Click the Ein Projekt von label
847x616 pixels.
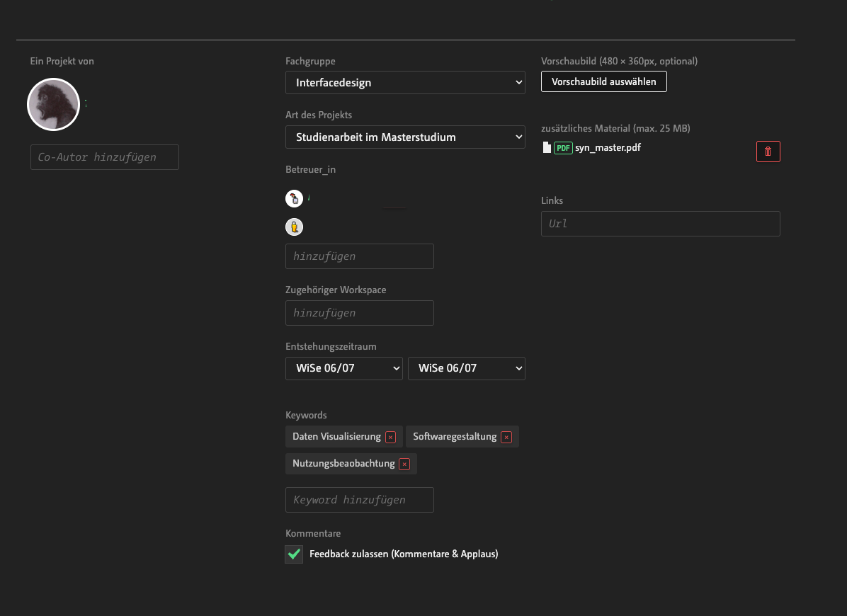point(62,61)
